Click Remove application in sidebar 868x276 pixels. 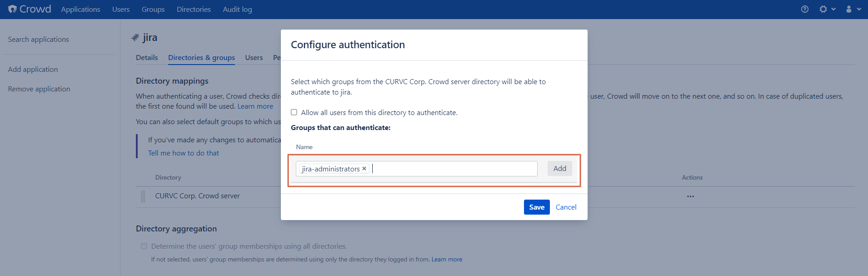39,89
